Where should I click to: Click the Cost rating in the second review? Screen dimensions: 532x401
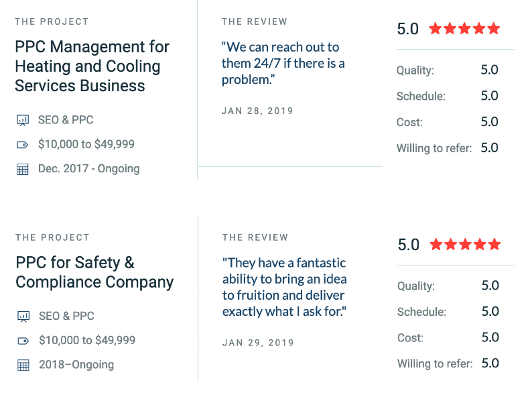click(490, 337)
